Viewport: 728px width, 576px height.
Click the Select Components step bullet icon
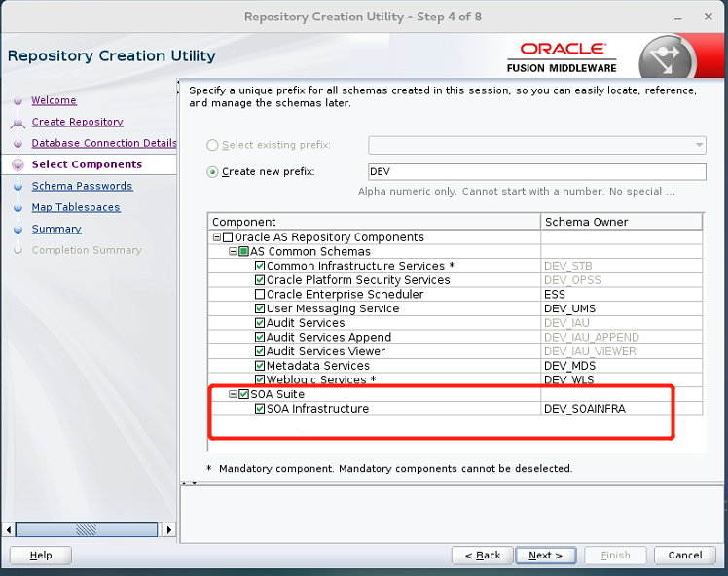click(18, 164)
